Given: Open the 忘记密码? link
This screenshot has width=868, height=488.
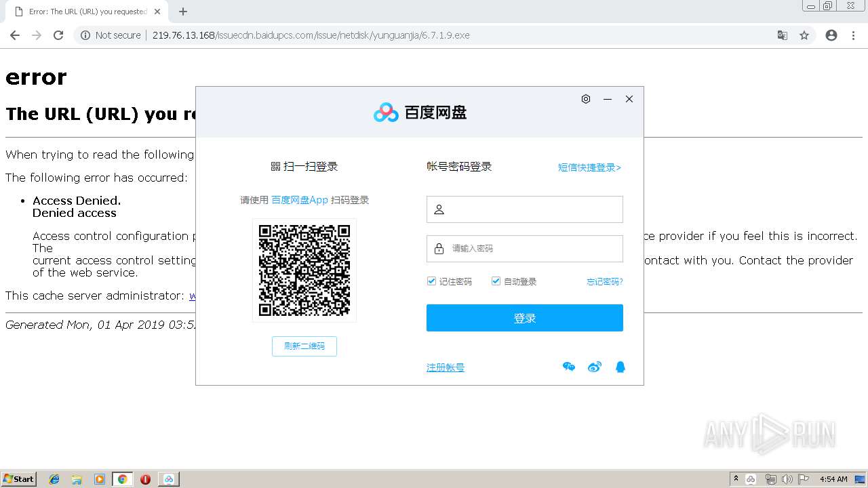Looking at the screenshot, I should coord(605,282).
